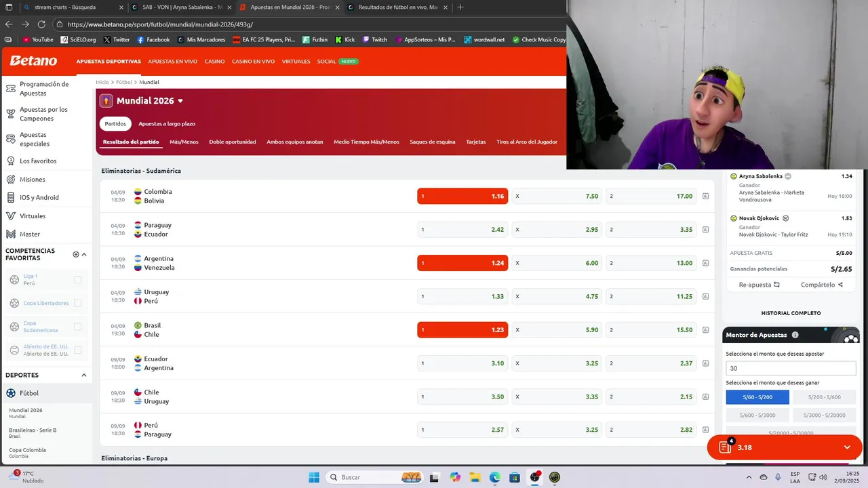Switch to the Doble oportunidad tab
The image size is (868, 488).
click(x=233, y=142)
